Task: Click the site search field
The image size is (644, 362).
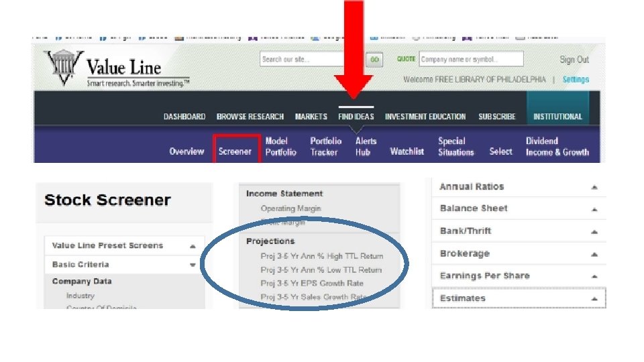Action: pyautogui.click(x=303, y=59)
